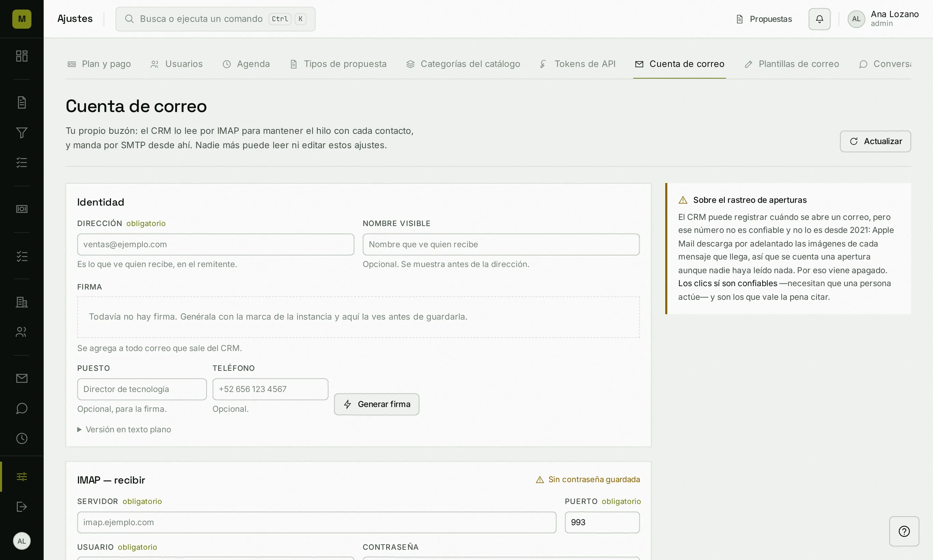Open the Ana Lozano admin profile

[x=883, y=19]
